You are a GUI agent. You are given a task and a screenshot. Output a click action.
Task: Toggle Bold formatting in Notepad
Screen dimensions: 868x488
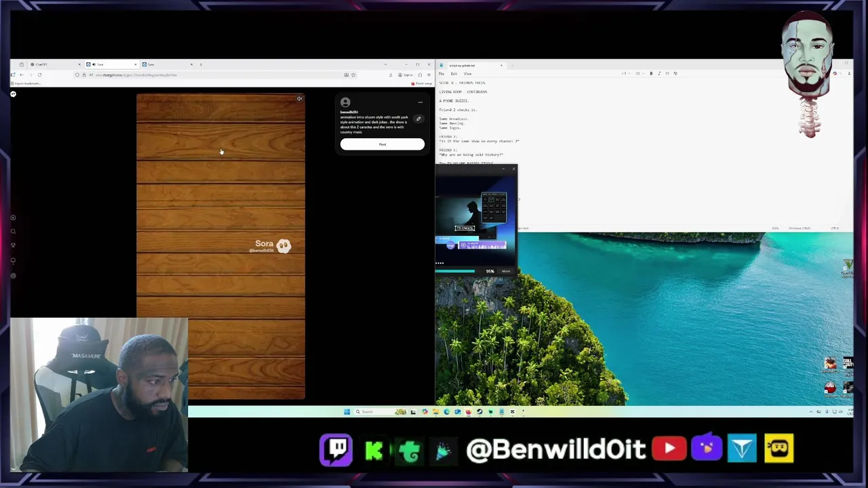(651, 73)
